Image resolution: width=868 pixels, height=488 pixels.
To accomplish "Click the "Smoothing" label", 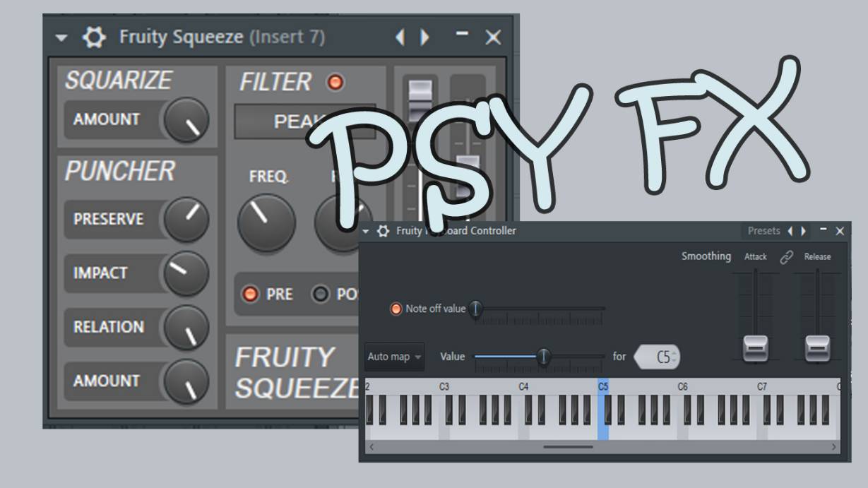I will 706,256.
